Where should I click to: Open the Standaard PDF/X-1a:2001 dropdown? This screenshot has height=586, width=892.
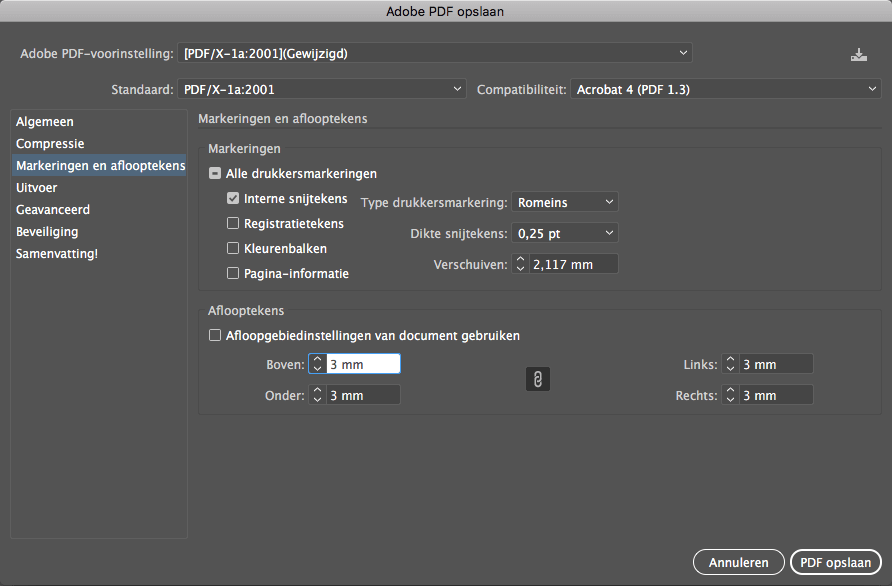click(x=322, y=89)
